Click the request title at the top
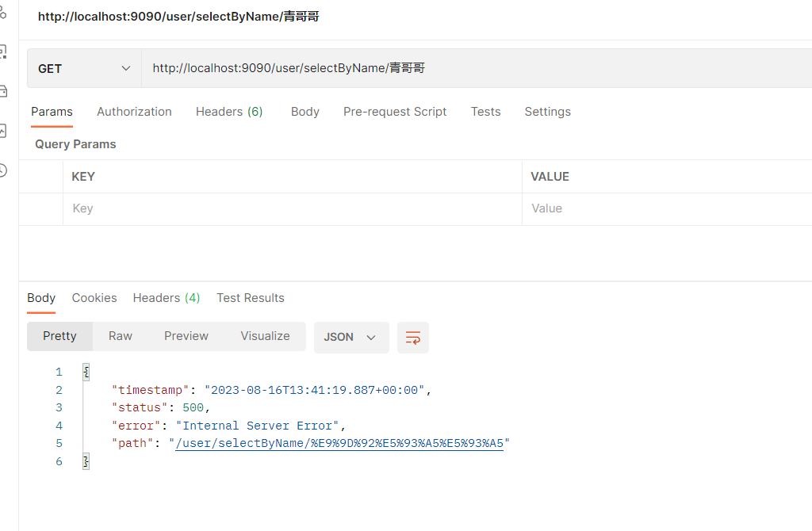Image resolution: width=812 pixels, height=531 pixels. tap(178, 17)
